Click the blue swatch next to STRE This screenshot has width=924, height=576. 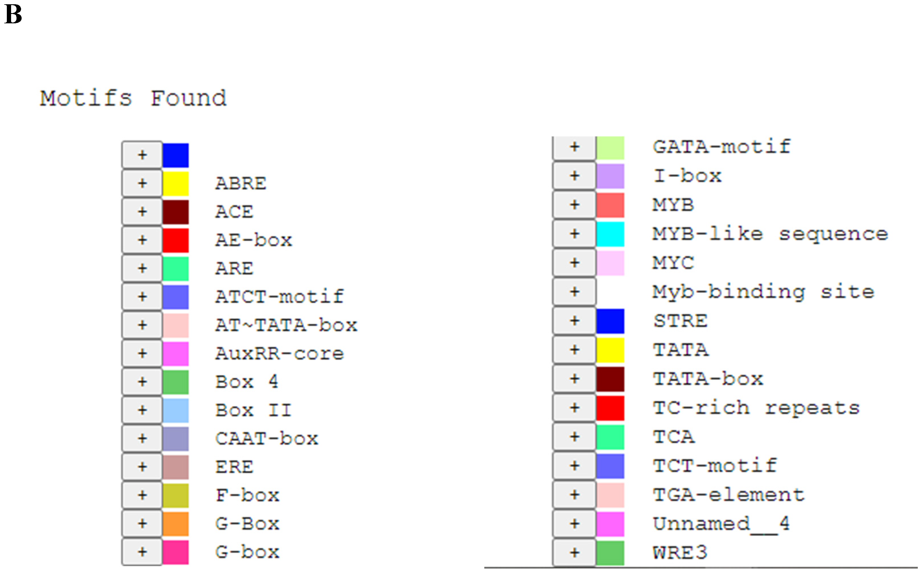point(610,321)
